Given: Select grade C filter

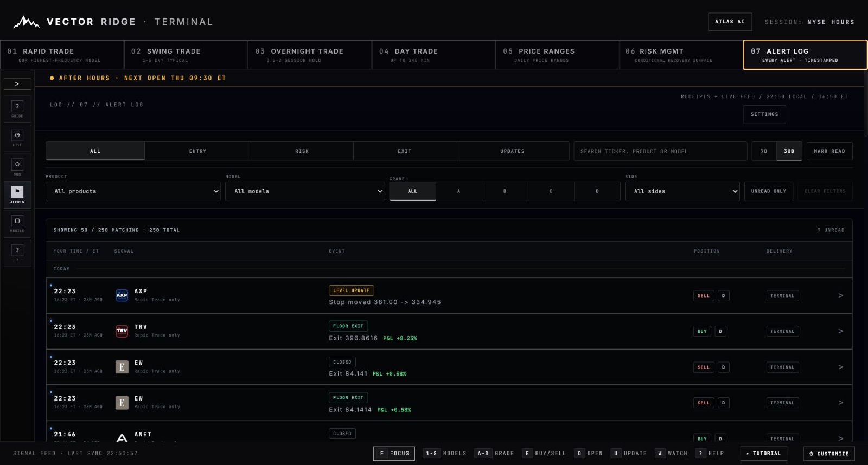Looking at the screenshot, I should pos(551,191).
